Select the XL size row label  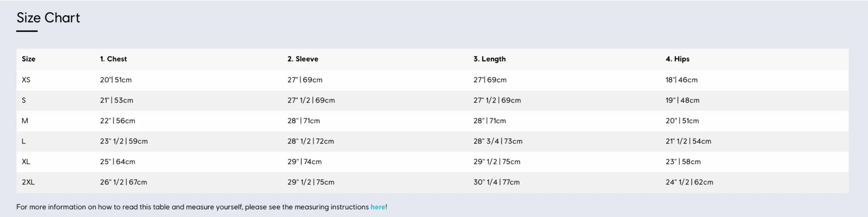coord(26,162)
